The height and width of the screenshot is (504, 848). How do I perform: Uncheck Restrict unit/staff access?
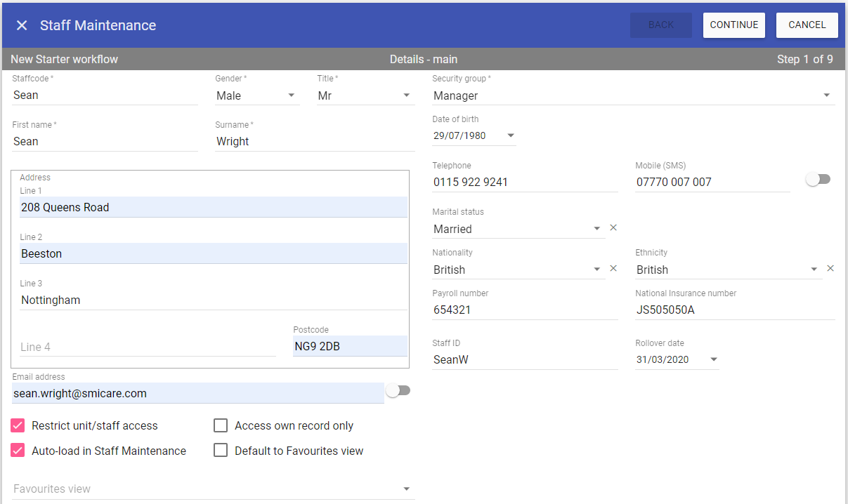click(x=18, y=425)
